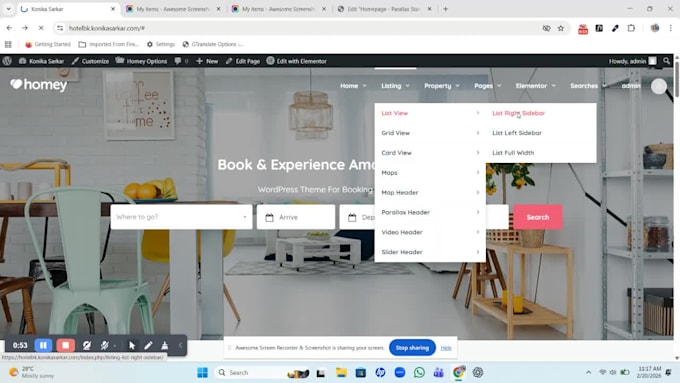The image size is (680, 383).
Task: Open the comments bubble in admin bar
Action: point(181,61)
